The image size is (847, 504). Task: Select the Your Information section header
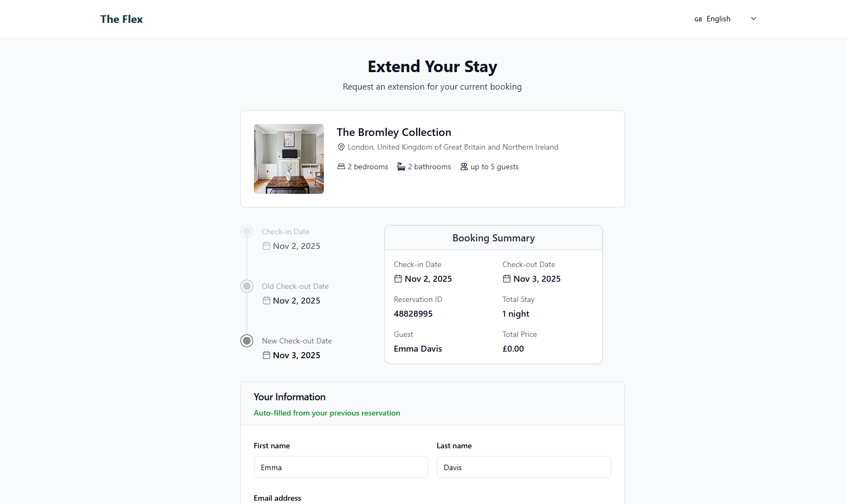289,396
